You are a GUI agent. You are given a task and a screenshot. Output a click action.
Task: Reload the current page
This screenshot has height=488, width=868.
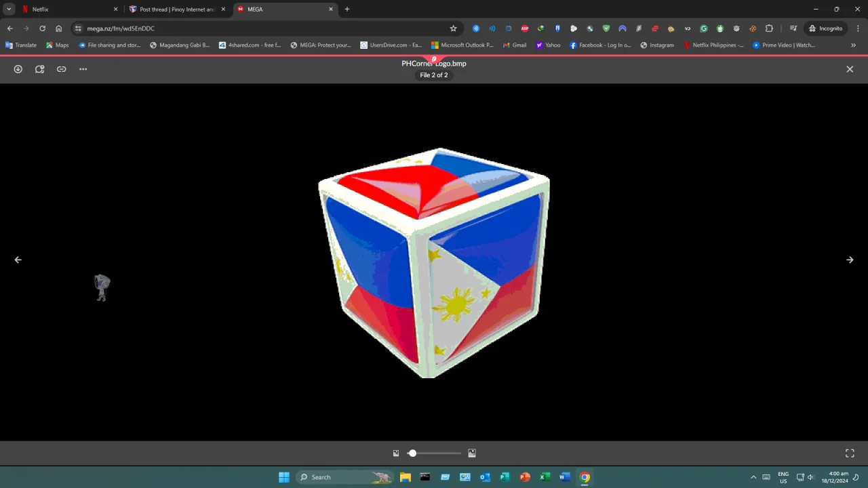[42, 28]
